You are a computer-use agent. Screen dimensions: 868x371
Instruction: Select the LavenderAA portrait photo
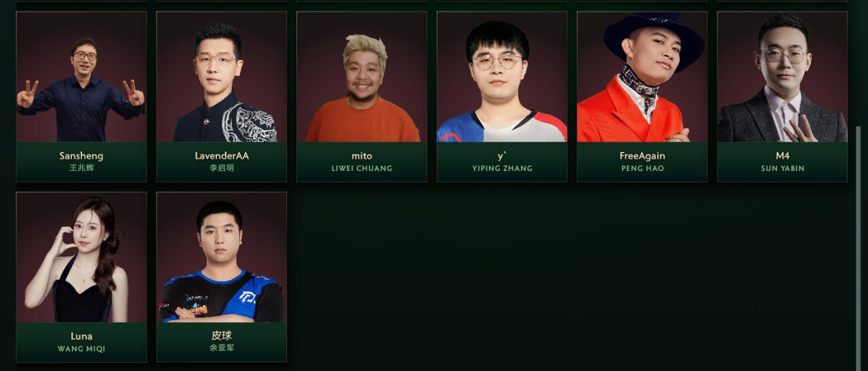pyautogui.click(x=222, y=77)
